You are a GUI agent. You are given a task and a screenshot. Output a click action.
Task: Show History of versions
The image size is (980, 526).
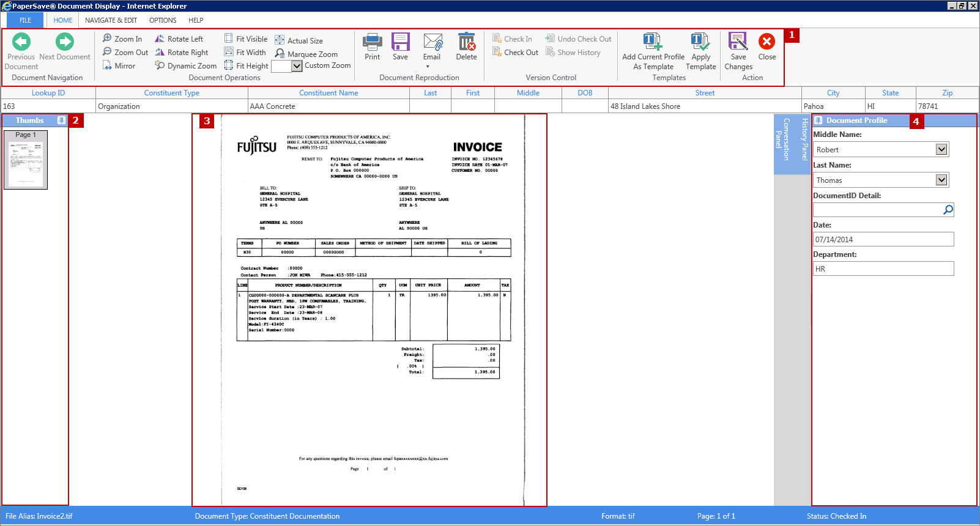[x=573, y=52]
